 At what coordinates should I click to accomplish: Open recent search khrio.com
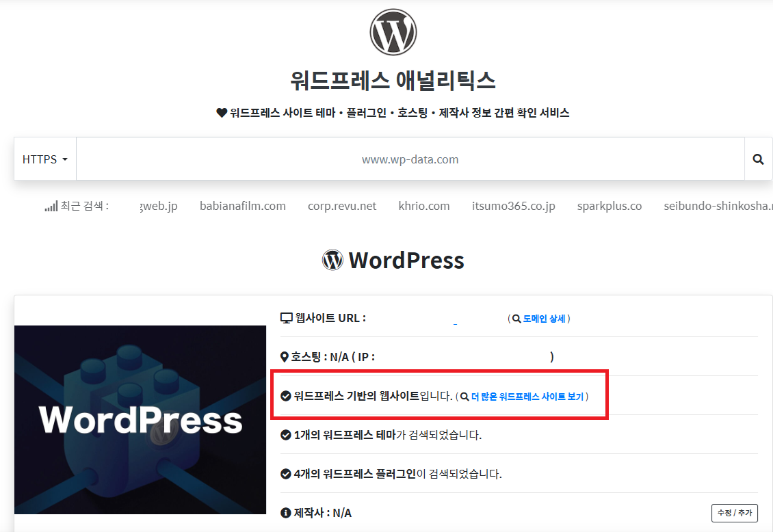pyautogui.click(x=424, y=206)
